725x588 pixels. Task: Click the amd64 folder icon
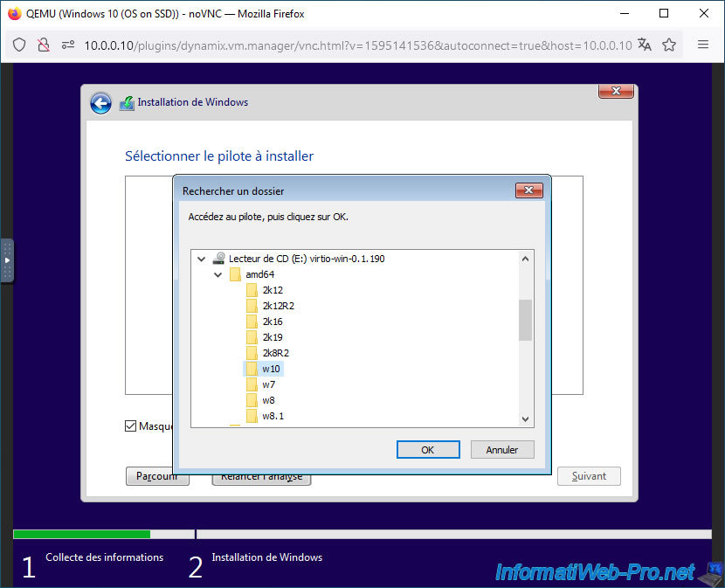(x=235, y=274)
